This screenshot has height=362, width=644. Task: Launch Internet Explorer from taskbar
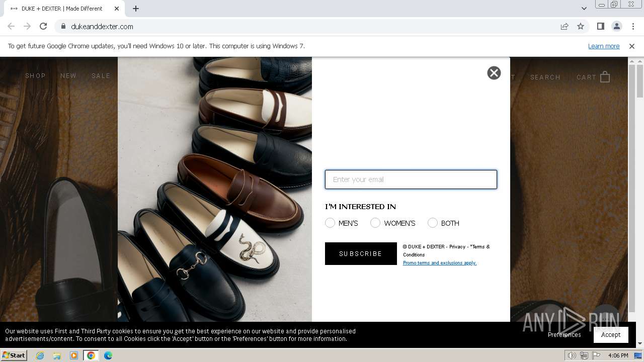40,355
